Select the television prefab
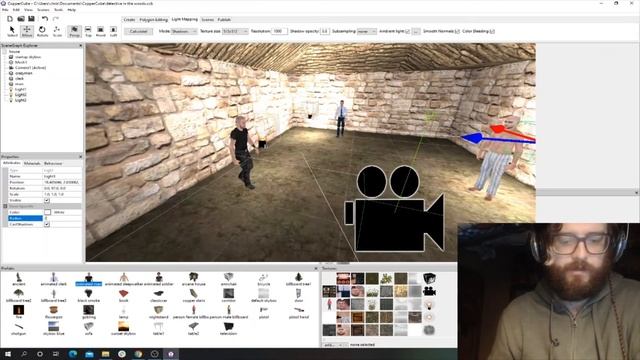640x360 pixels. coord(229,328)
